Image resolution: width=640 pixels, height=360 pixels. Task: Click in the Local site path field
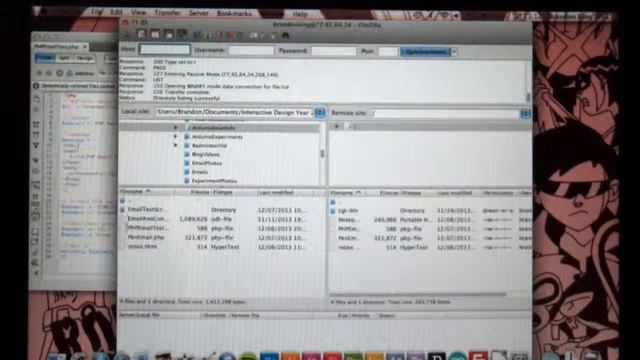point(234,112)
